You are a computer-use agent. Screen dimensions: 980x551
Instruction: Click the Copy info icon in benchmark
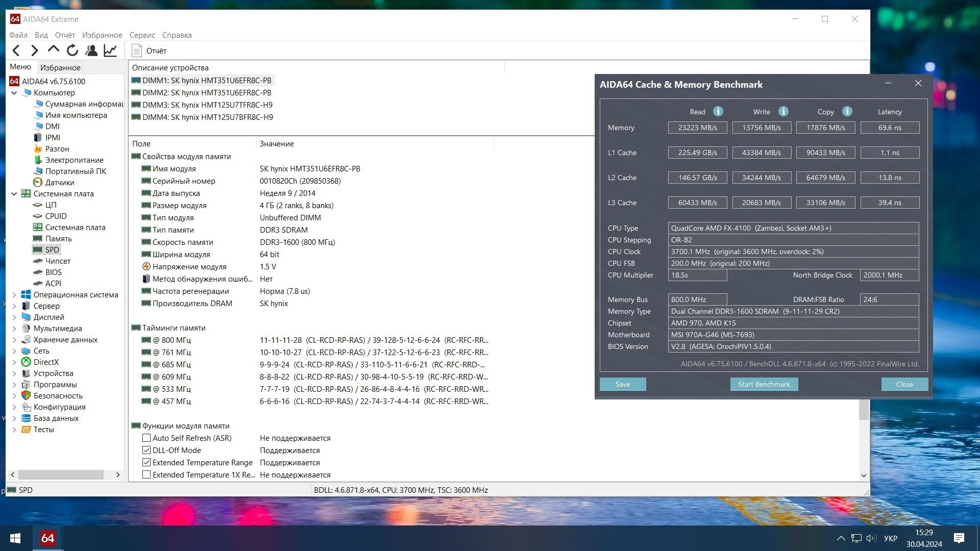point(847,111)
